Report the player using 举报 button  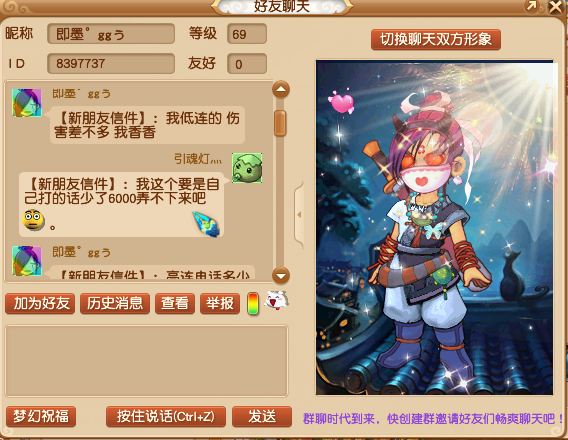point(220,303)
